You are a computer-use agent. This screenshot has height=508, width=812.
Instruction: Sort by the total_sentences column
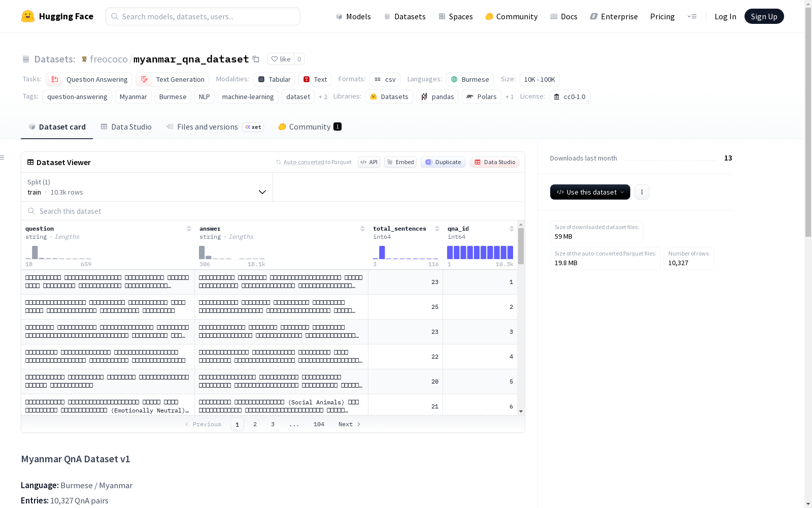(x=437, y=229)
